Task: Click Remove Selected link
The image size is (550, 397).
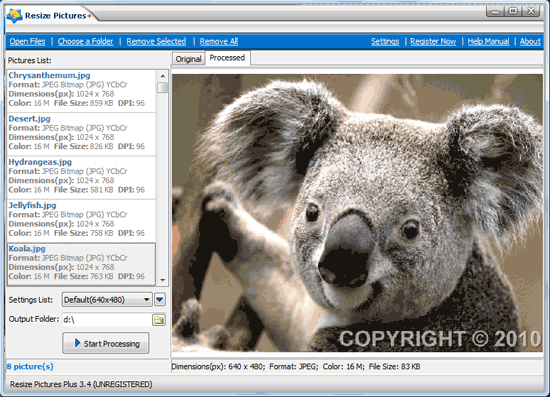Action: point(156,41)
